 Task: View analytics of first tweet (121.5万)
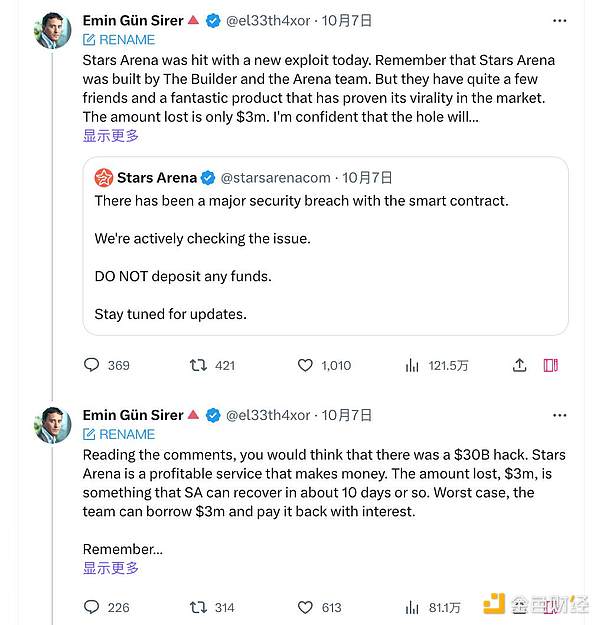412,366
